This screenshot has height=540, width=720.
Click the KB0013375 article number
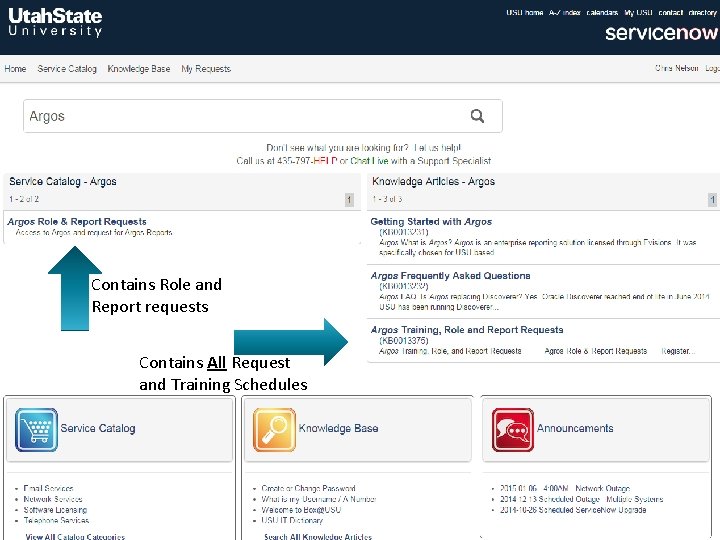(x=404, y=341)
